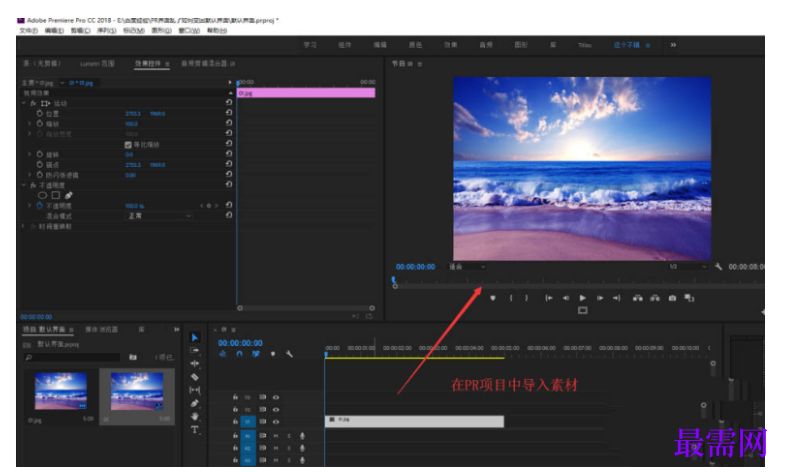Switch to the Media Browser tab
Viewport: 786px width, 474px height.
102,329
